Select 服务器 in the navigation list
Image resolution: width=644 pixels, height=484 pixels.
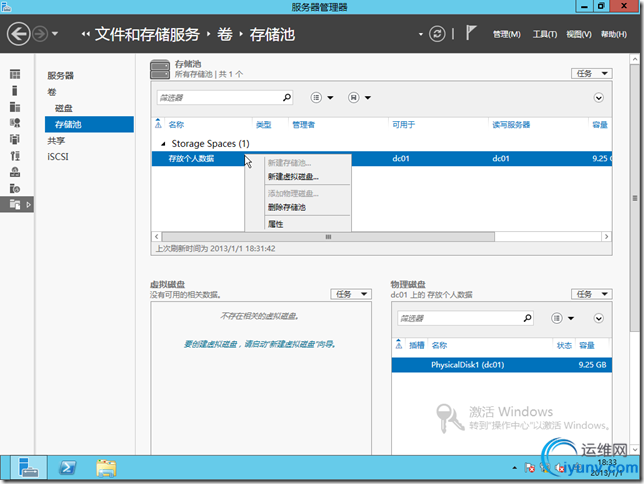tap(60, 76)
